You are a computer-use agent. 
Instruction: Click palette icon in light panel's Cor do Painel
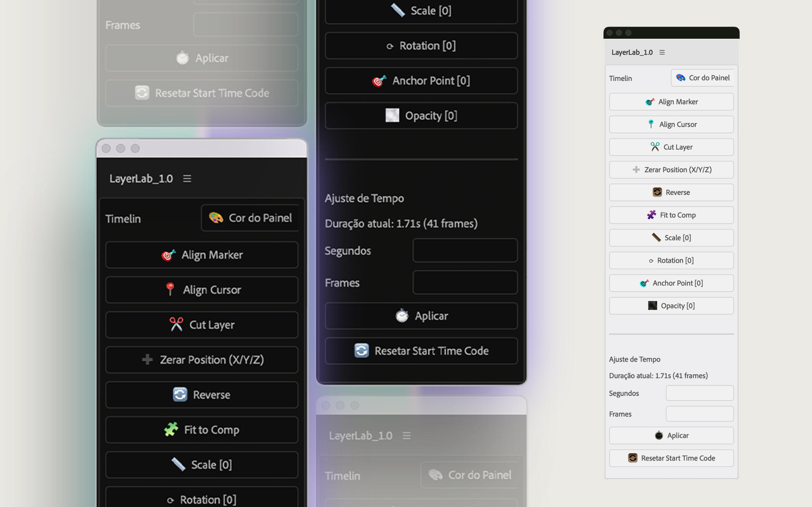pyautogui.click(x=680, y=78)
